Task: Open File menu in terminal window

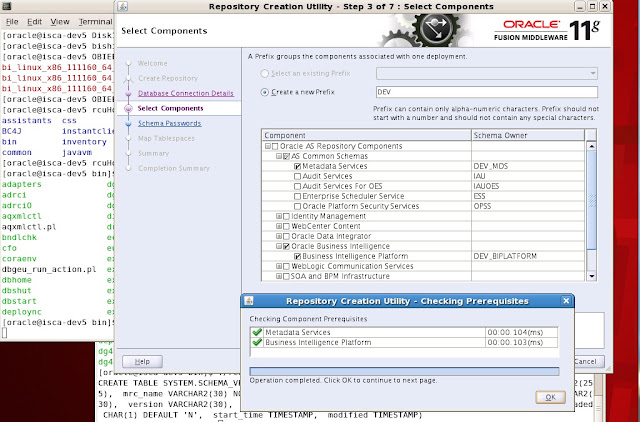Action: click(12, 22)
